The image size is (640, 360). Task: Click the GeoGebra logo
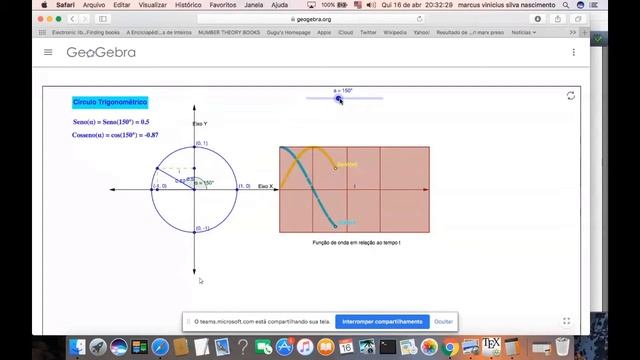[101, 52]
